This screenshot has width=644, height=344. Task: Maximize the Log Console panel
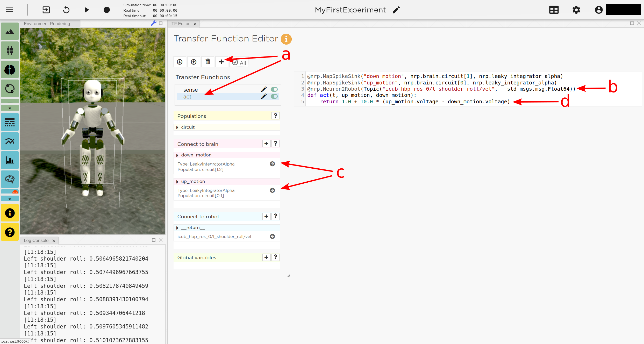pos(154,240)
